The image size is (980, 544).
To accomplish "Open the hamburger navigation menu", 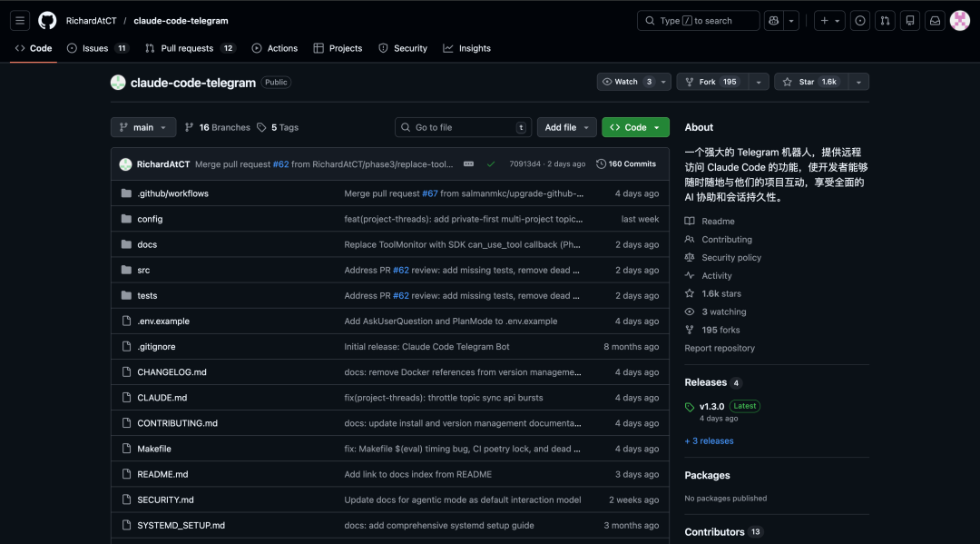I will click(20, 21).
